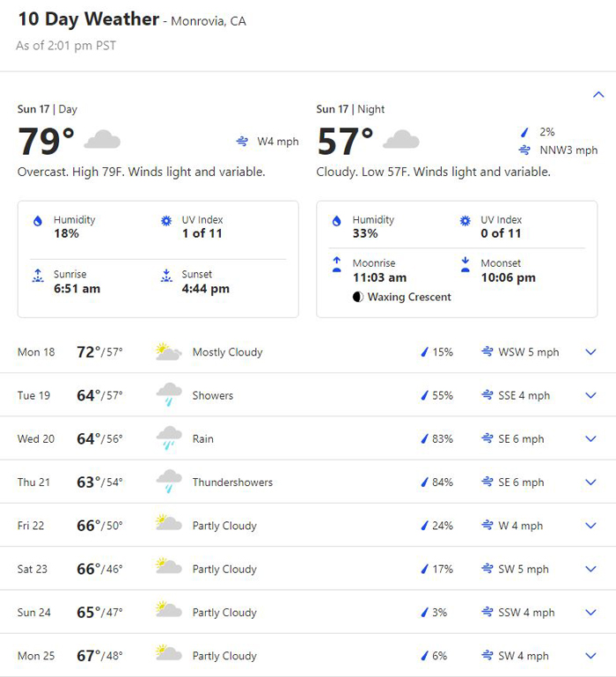This screenshot has width=616, height=677.
Task: Expand the Mon 25 forecast chevron
Action: coord(590,656)
